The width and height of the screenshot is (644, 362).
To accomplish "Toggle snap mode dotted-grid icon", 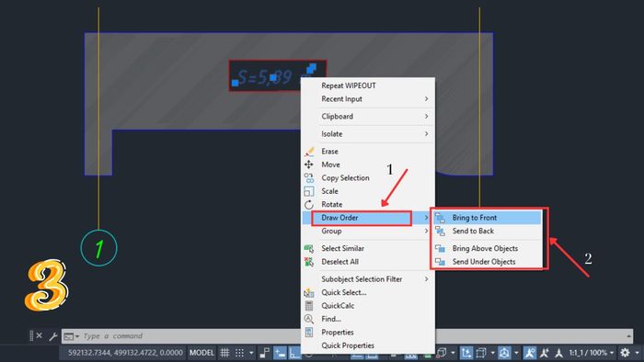I will tap(239, 353).
